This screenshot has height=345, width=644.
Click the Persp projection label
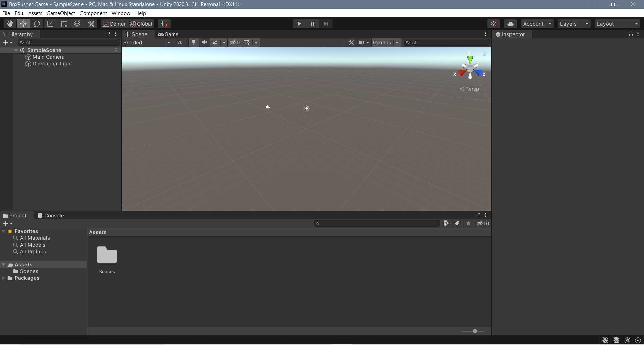click(469, 89)
